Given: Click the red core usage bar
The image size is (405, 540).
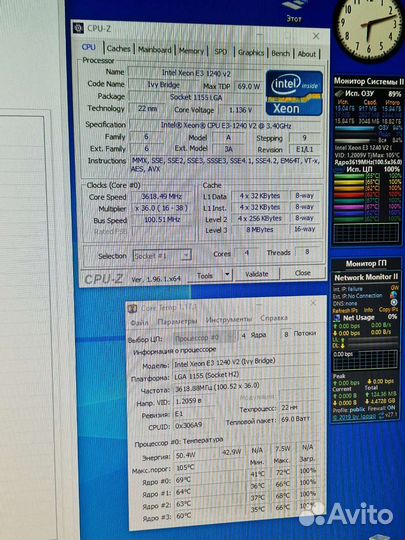Looking at the screenshot, I should [349, 195].
